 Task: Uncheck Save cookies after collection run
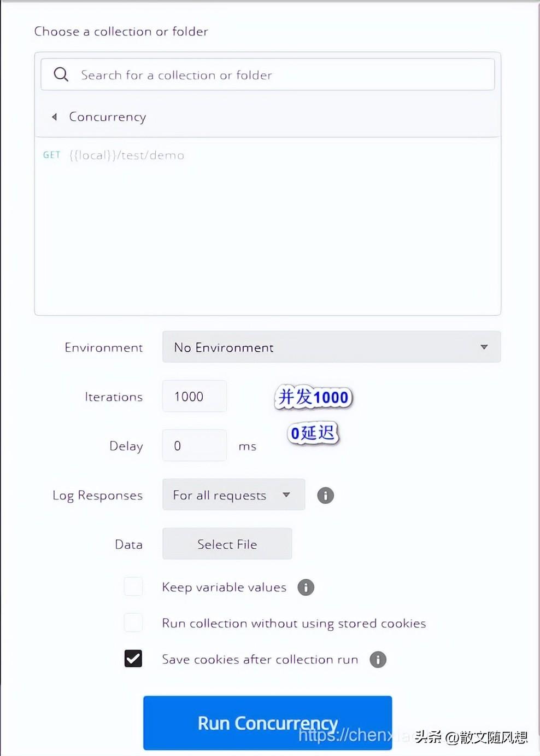133,659
